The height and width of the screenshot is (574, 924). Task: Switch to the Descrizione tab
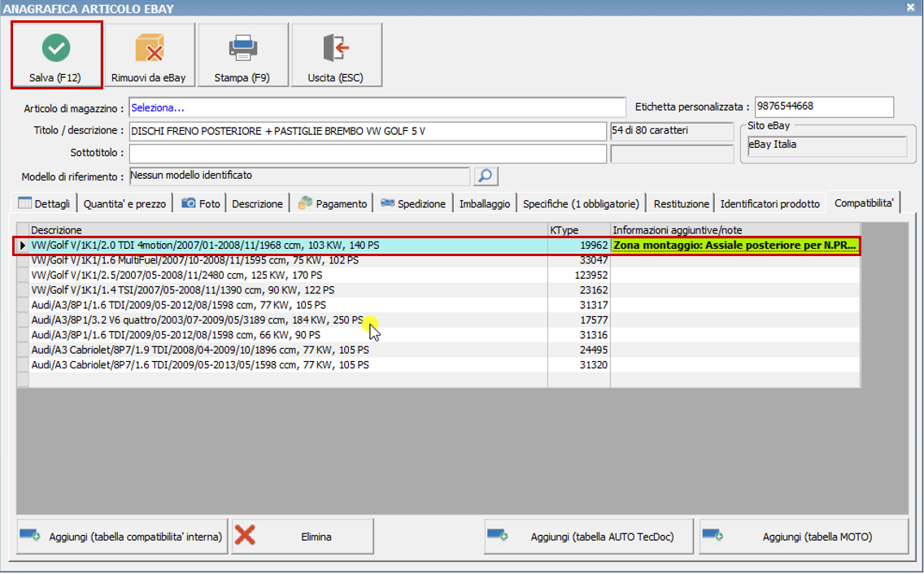coord(257,203)
